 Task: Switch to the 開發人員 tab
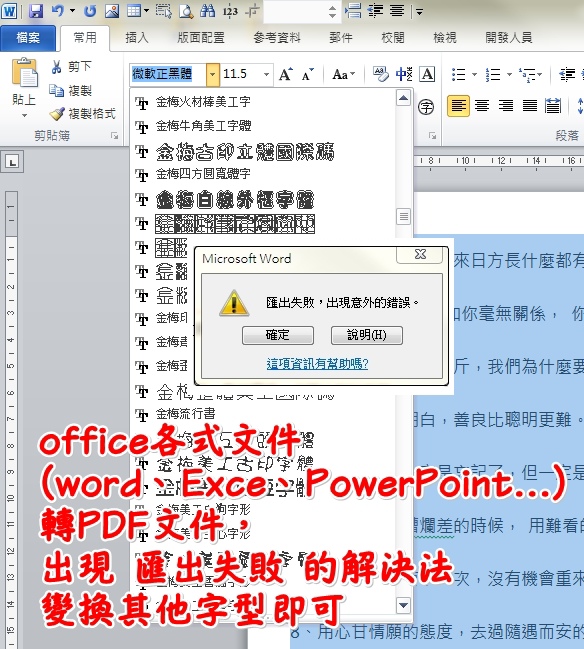pyautogui.click(x=509, y=38)
